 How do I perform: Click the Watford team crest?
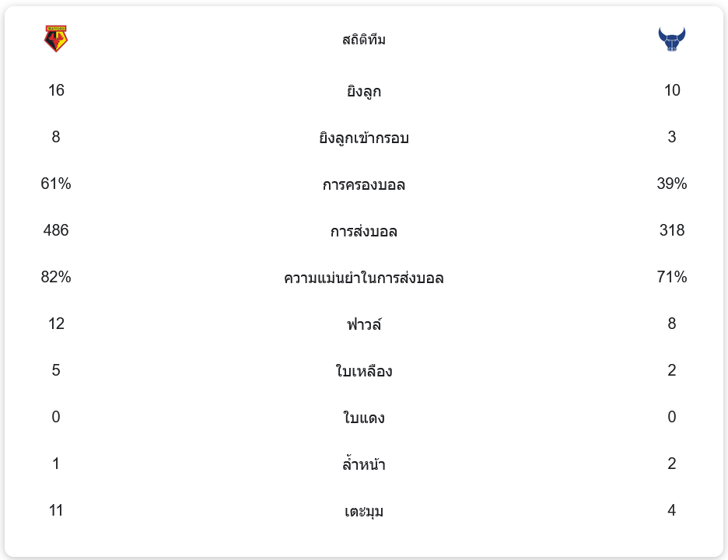(56, 38)
